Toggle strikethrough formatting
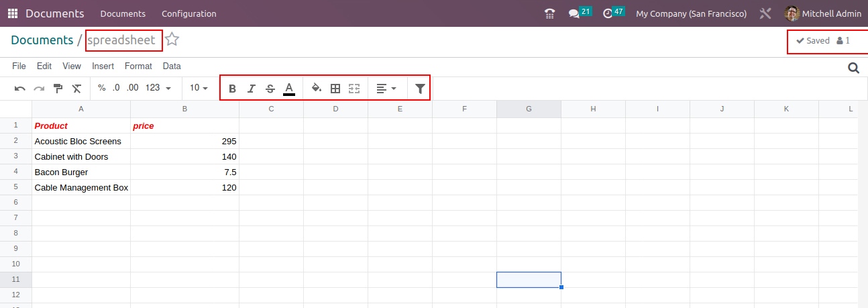The height and width of the screenshot is (308, 868). click(270, 88)
